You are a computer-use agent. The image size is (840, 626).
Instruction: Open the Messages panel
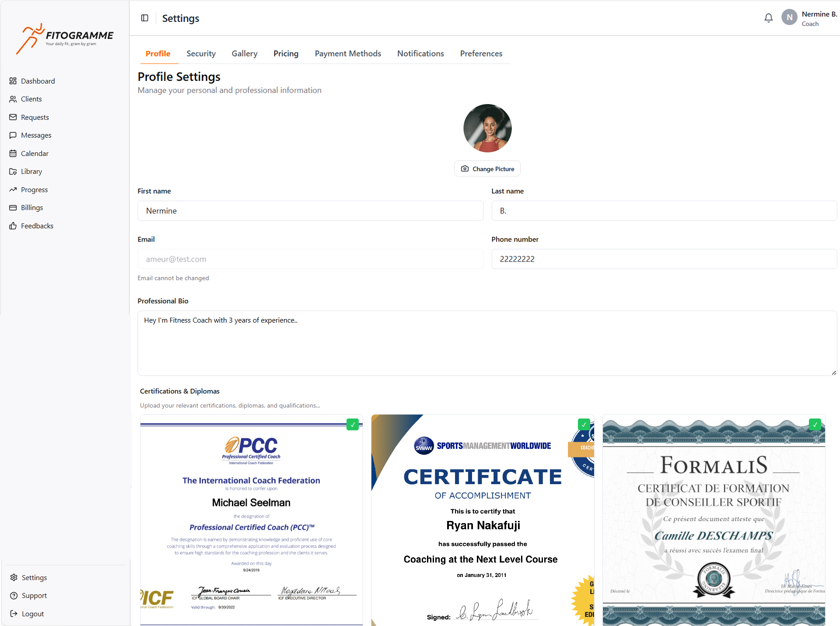pos(36,135)
